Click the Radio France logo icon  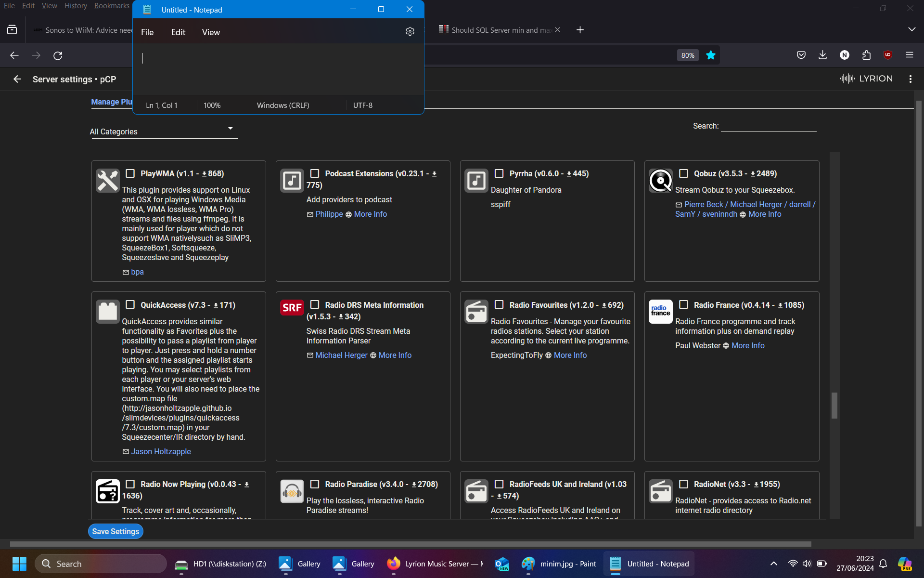click(x=660, y=312)
